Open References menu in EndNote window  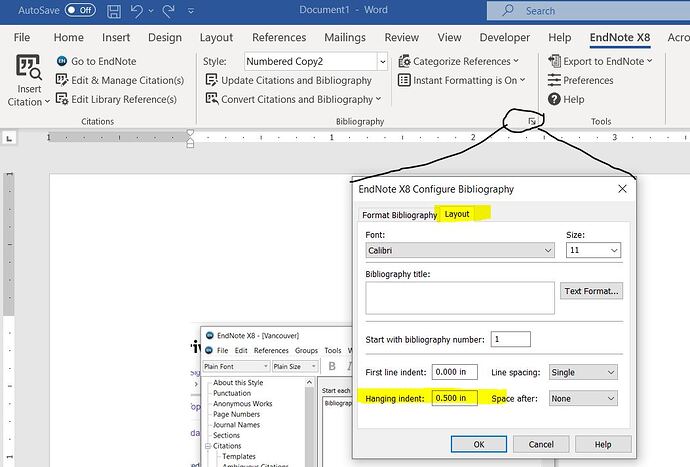(x=271, y=350)
